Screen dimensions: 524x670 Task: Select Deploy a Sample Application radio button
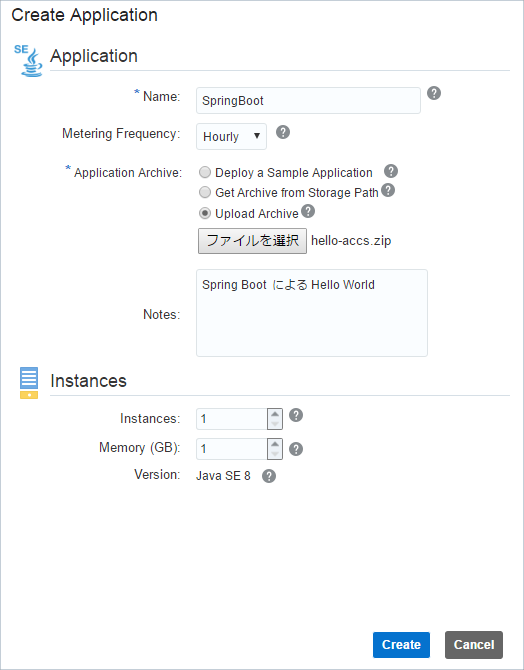point(205,172)
